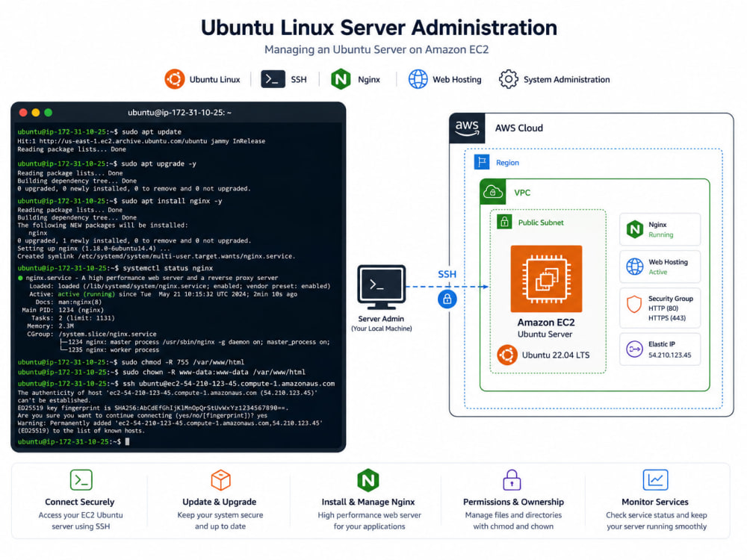This screenshot has height=560, width=747.
Task: Click the purple Elastic IP icon
Action: click(x=634, y=349)
